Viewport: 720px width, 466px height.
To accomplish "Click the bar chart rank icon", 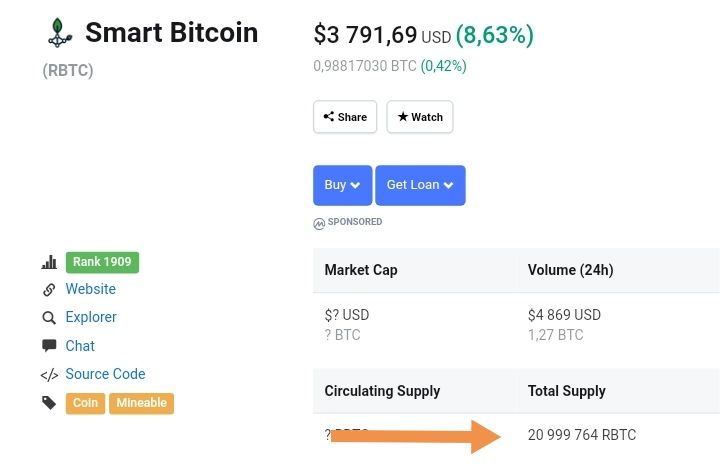I will pyautogui.click(x=49, y=262).
